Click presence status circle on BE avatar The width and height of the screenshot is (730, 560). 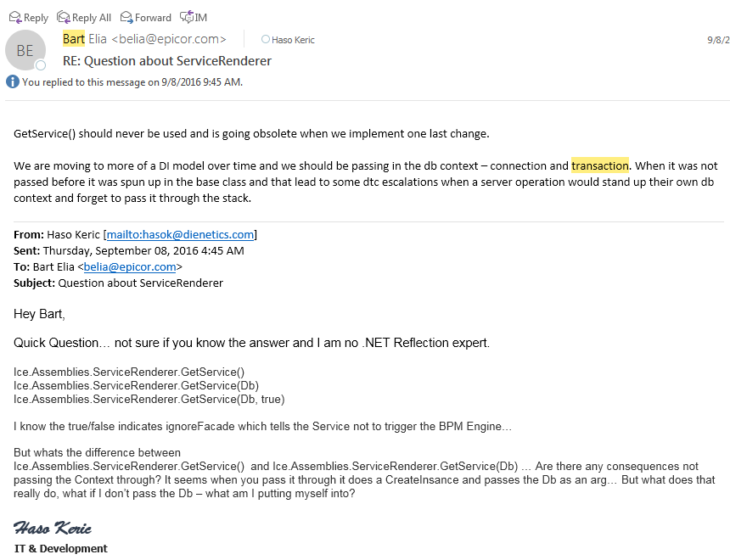pos(41,65)
